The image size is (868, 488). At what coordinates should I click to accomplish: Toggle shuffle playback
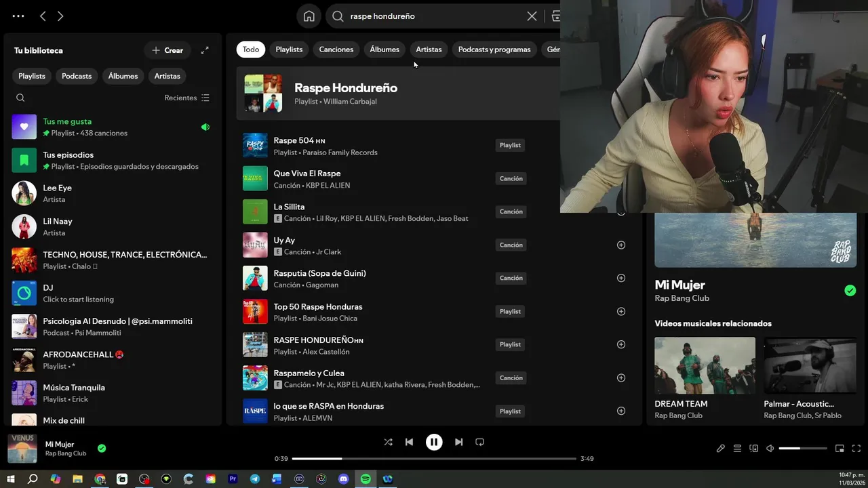[x=388, y=442]
